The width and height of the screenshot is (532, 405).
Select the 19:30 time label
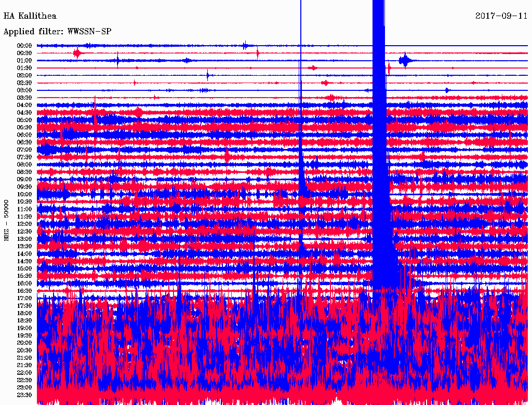pos(24,335)
